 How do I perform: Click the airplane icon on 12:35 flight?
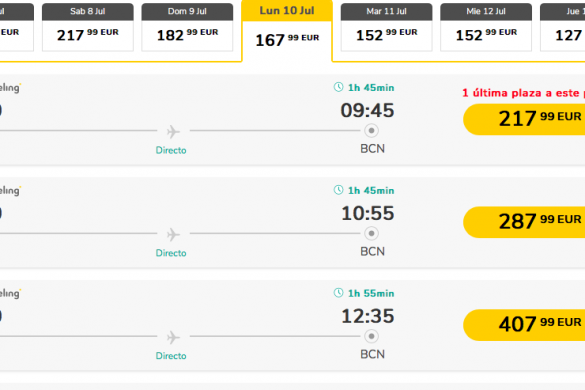(173, 337)
